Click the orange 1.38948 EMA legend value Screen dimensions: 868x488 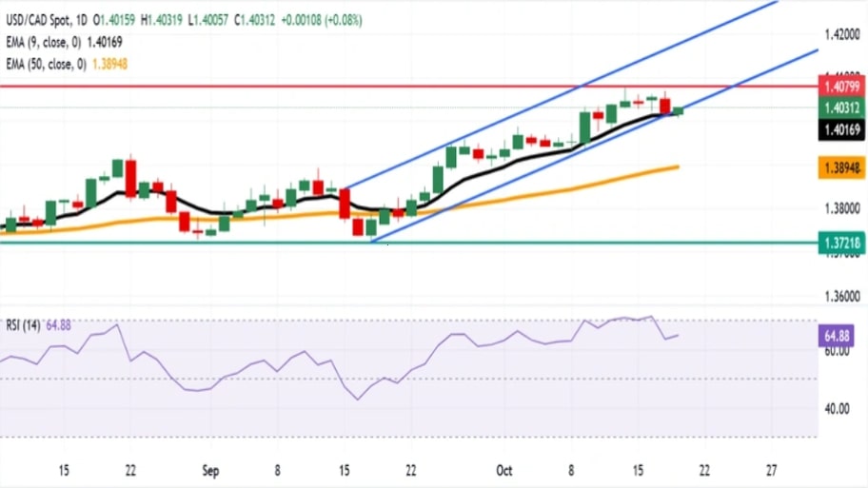point(110,65)
